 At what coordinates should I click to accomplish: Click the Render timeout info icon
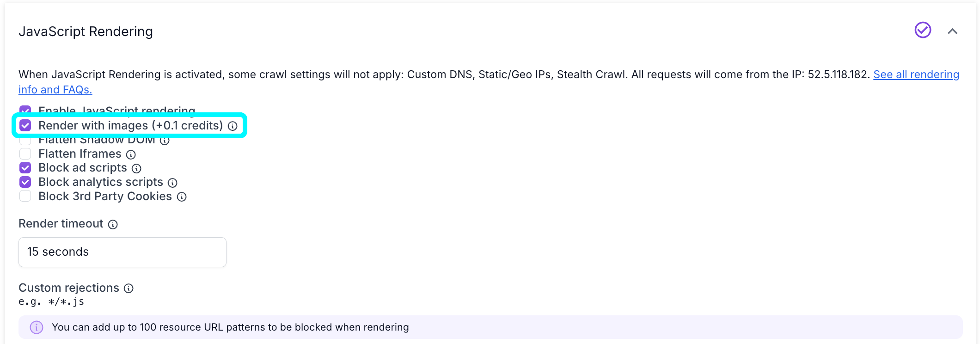pyautogui.click(x=112, y=225)
